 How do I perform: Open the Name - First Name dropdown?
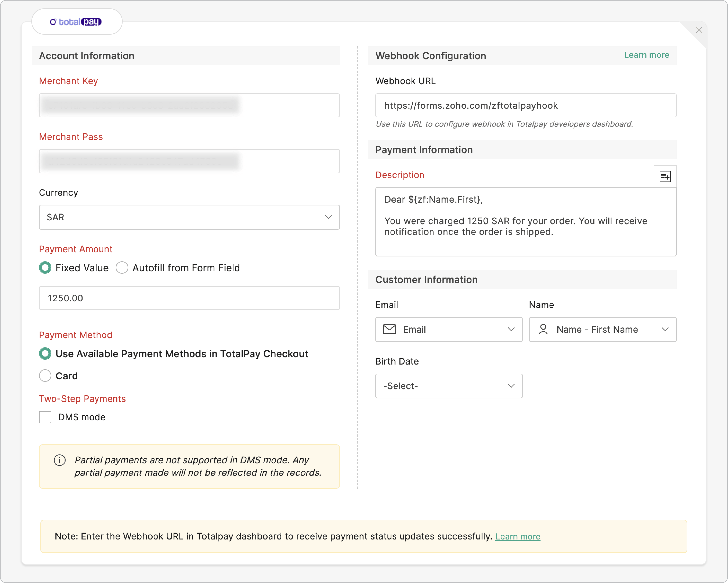click(x=602, y=329)
